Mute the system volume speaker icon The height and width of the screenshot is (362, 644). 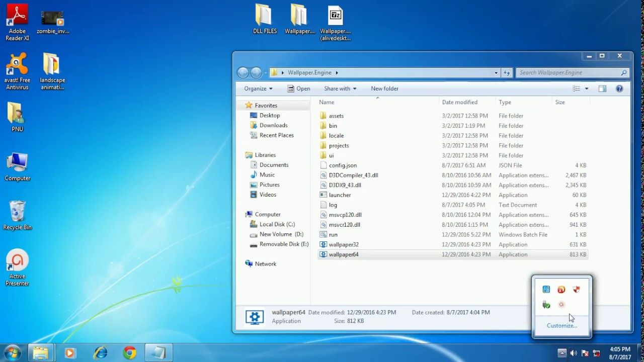(x=574, y=353)
